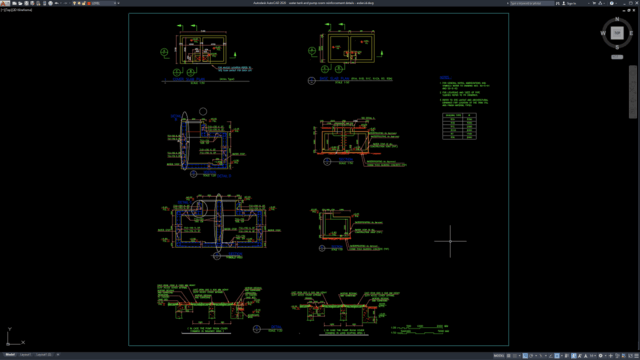
Task: Switch to the Model tab
Action: click(x=10, y=355)
